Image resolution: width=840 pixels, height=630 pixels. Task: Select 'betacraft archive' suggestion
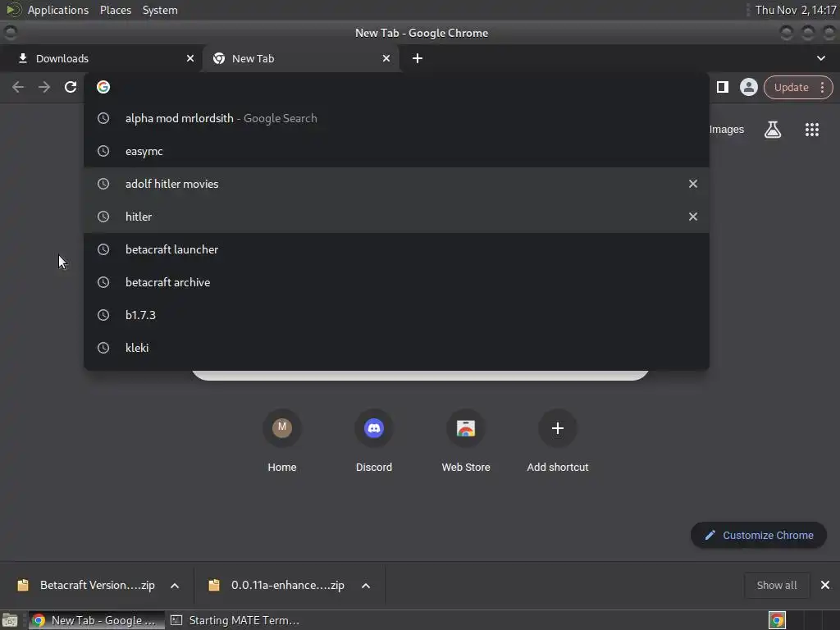click(x=396, y=282)
